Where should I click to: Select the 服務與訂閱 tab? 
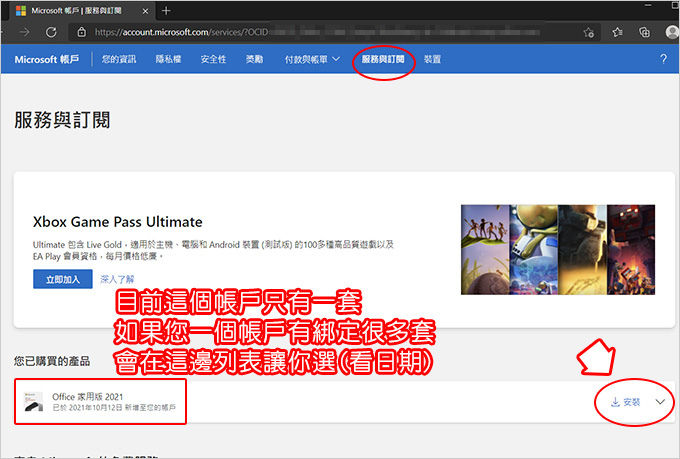383,59
